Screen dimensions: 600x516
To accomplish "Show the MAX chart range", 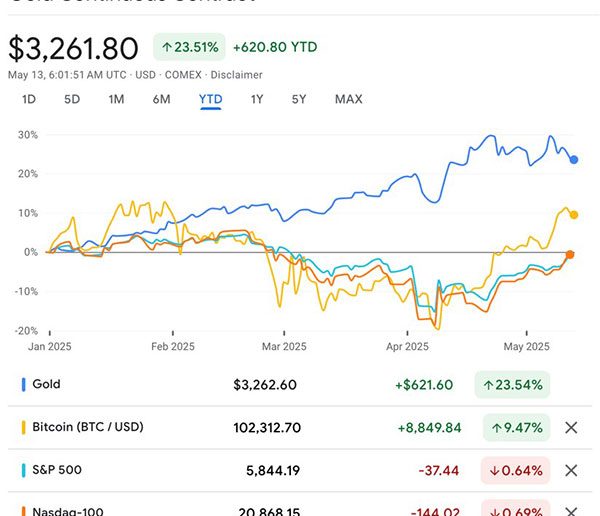I will point(349,100).
